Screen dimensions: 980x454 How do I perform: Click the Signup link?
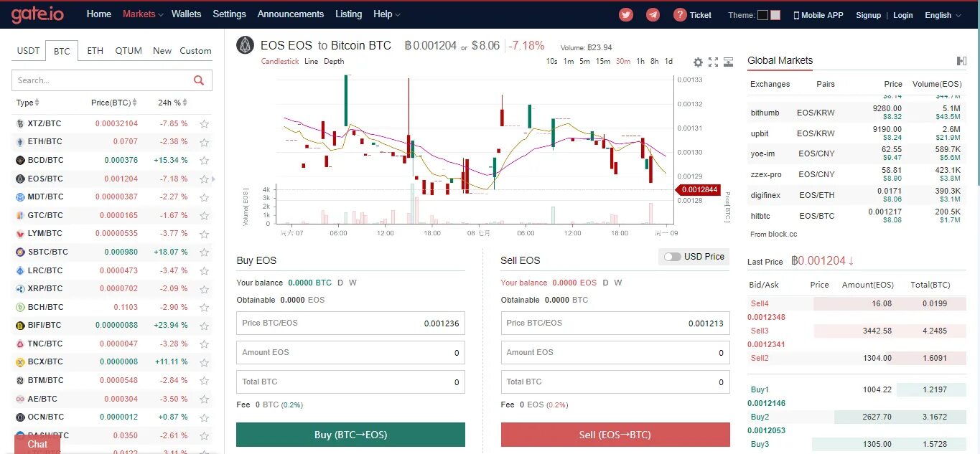pos(868,15)
